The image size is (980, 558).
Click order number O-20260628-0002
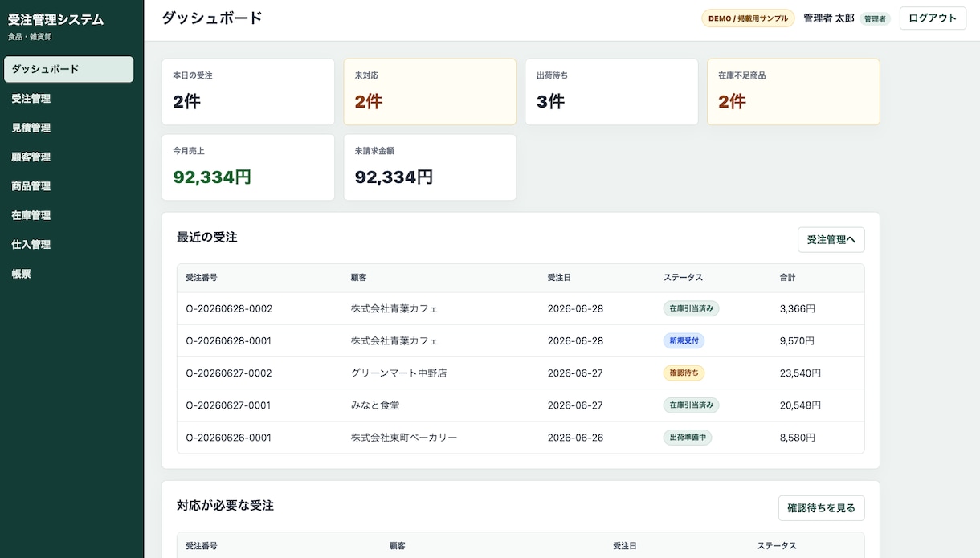click(229, 308)
